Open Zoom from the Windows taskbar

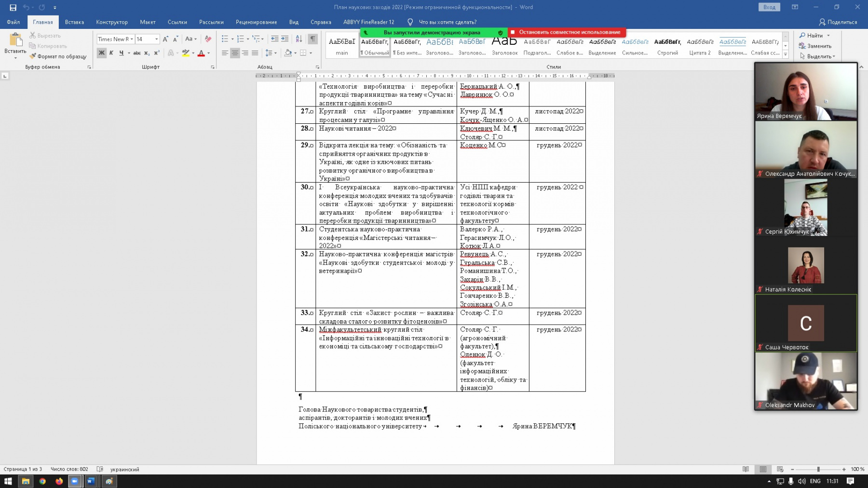pyautogui.click(x=75, y=481)
